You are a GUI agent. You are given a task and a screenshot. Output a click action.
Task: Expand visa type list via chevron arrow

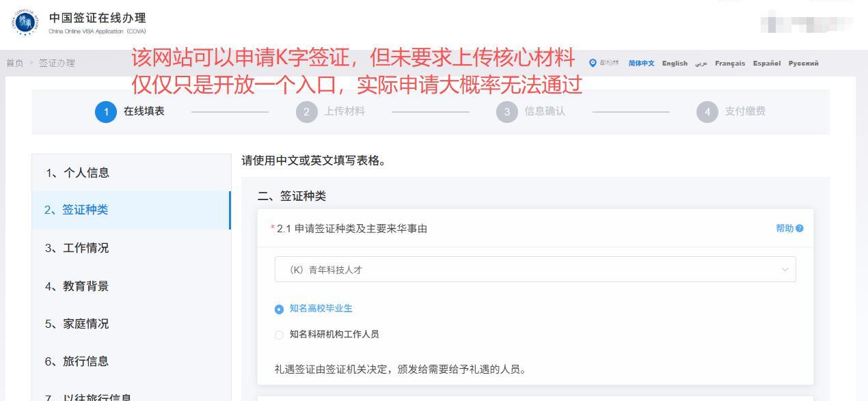(785, 270)
